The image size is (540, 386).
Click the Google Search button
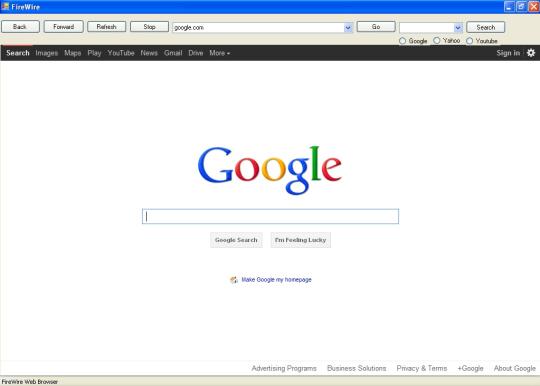pos(236,240)
